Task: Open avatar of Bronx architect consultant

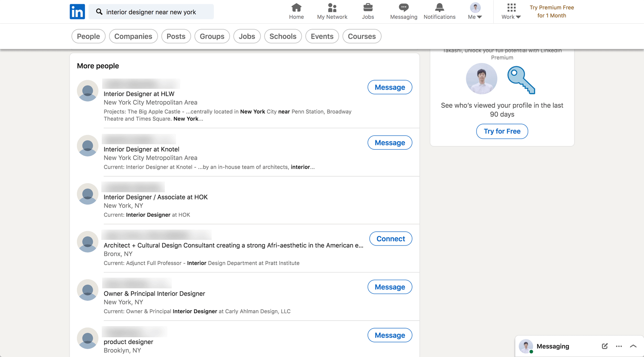Action: [88, 242]
